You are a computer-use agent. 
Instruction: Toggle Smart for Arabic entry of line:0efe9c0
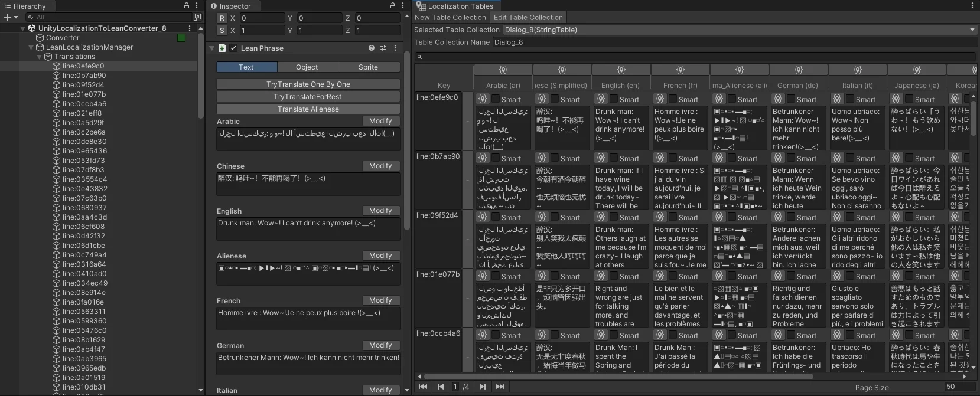coord(496,99)
